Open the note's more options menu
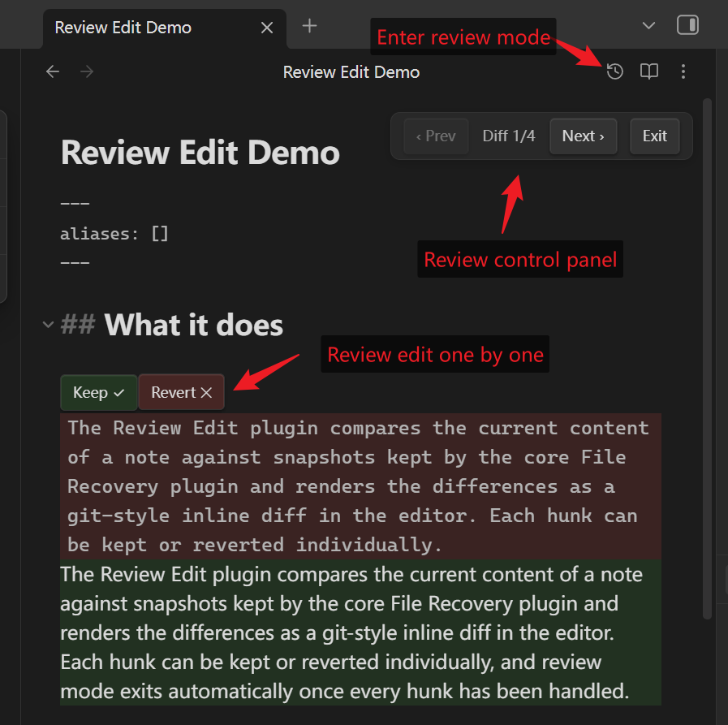 pos(683,71)
